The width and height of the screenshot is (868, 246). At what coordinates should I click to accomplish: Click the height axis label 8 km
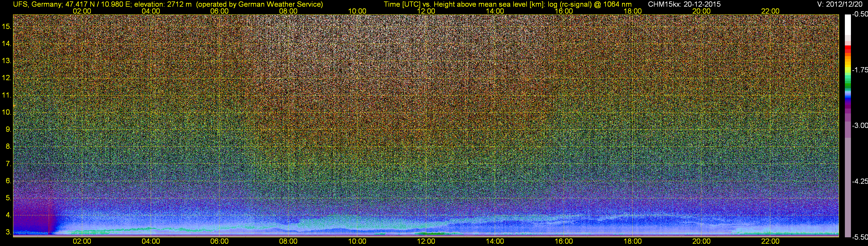coord(9,147)
